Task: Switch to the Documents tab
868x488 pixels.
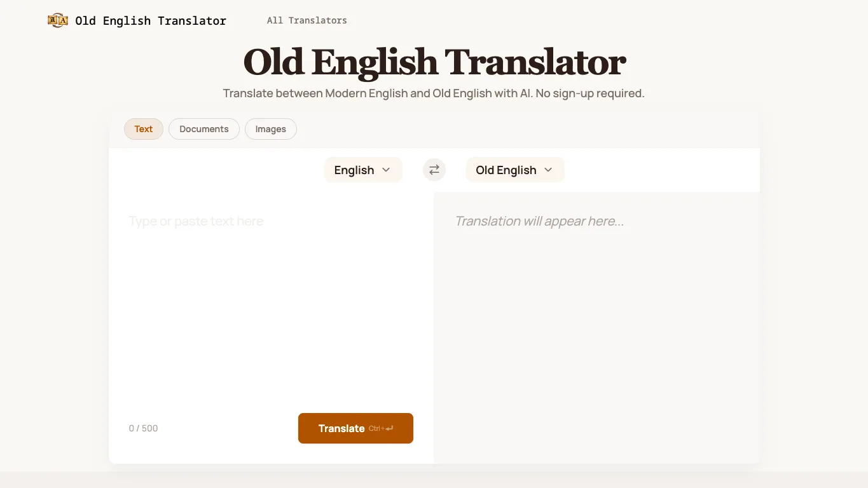Action: click(x=204, y=129)
